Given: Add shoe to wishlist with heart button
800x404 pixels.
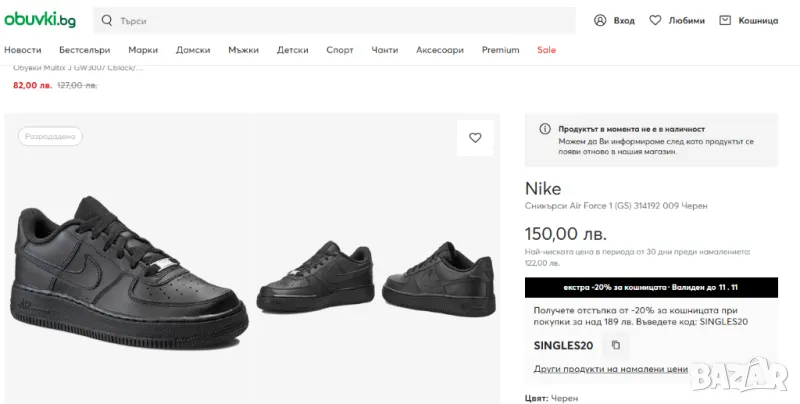Looking at the screenshot, I should (475, 138).
